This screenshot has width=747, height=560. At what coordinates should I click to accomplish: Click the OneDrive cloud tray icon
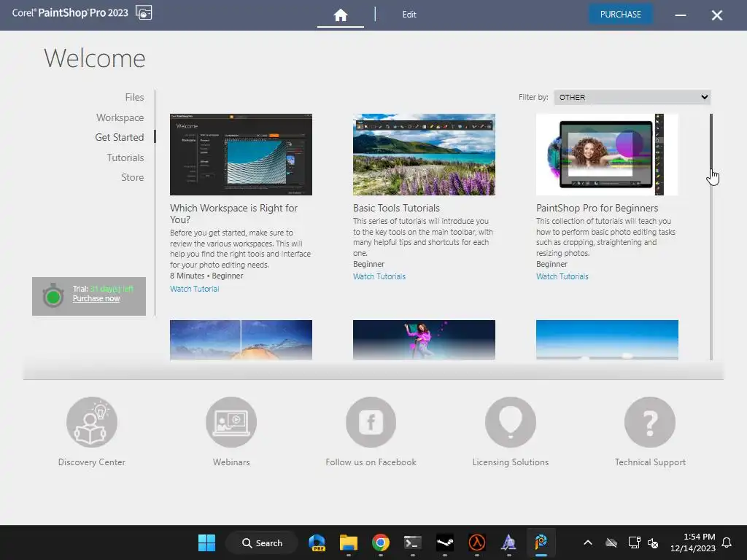(x=611, y=542)
